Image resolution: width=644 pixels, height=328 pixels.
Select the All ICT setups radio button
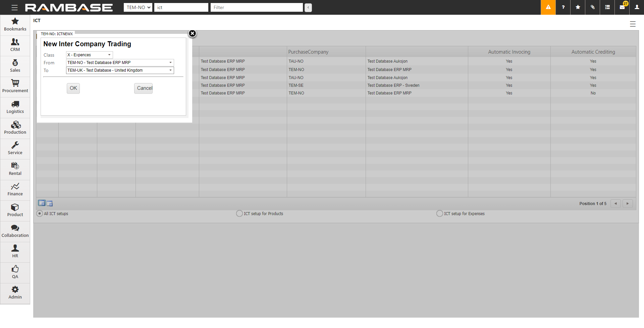40,214
